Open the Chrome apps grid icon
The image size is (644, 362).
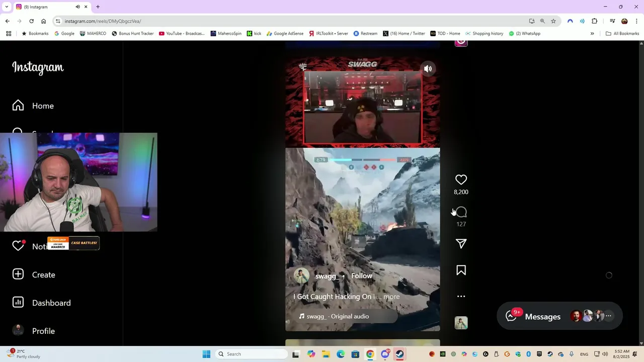click(x=9, y=33)
